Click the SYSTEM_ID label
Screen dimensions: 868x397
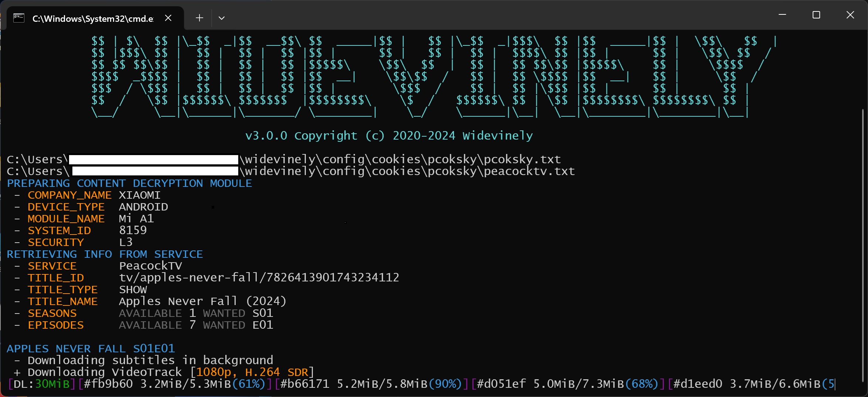(x=59, y=230)
